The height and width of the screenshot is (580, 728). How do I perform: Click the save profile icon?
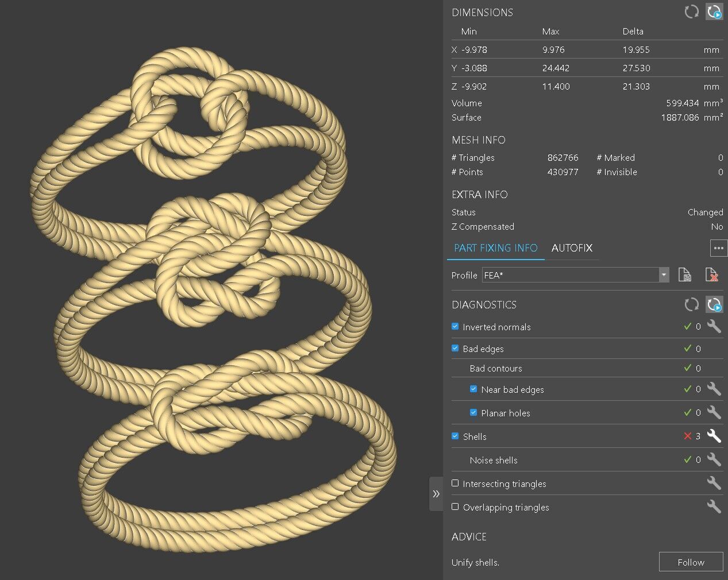[x=684, y=274]
